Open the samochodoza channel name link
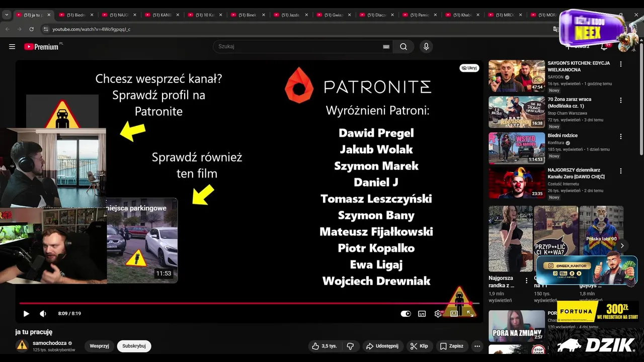Image resolution: width=644 pixels, height=362 pixels. click(50, 343)
